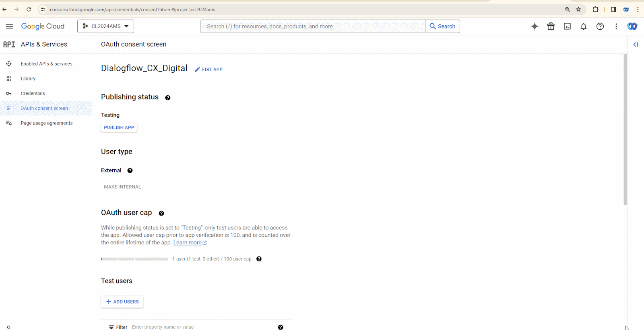Open help icon next to 100 user cap

point(259,259)
